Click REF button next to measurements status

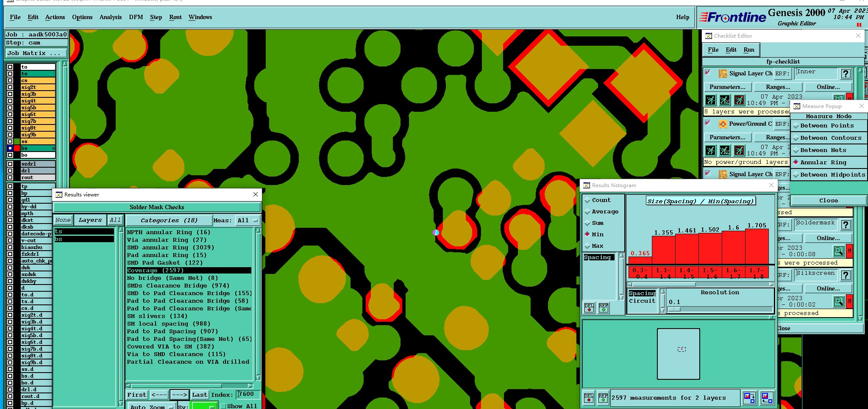[603, 398]
